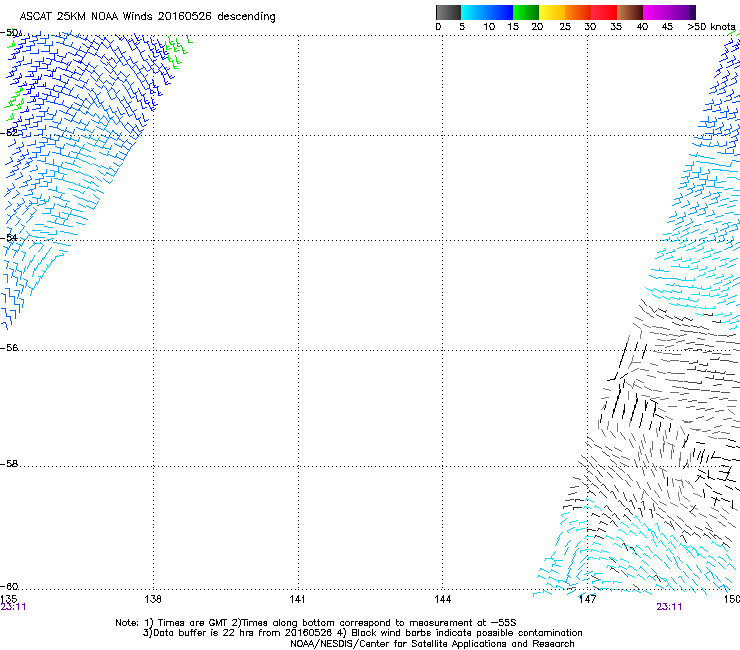740x650 pixels.
Task: Click the '-54' latitude axis label
Action: click(9, 237)
